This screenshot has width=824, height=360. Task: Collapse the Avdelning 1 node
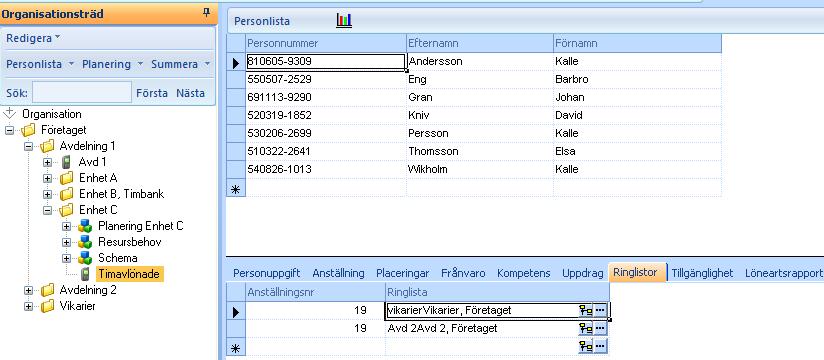(x=28, y=146)
